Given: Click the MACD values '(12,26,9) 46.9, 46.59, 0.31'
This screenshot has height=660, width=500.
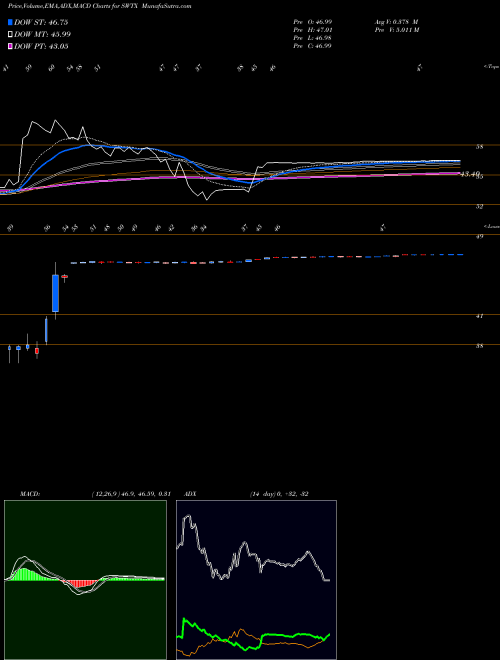Looking at the screenshot, I should (x=130, y=494).
